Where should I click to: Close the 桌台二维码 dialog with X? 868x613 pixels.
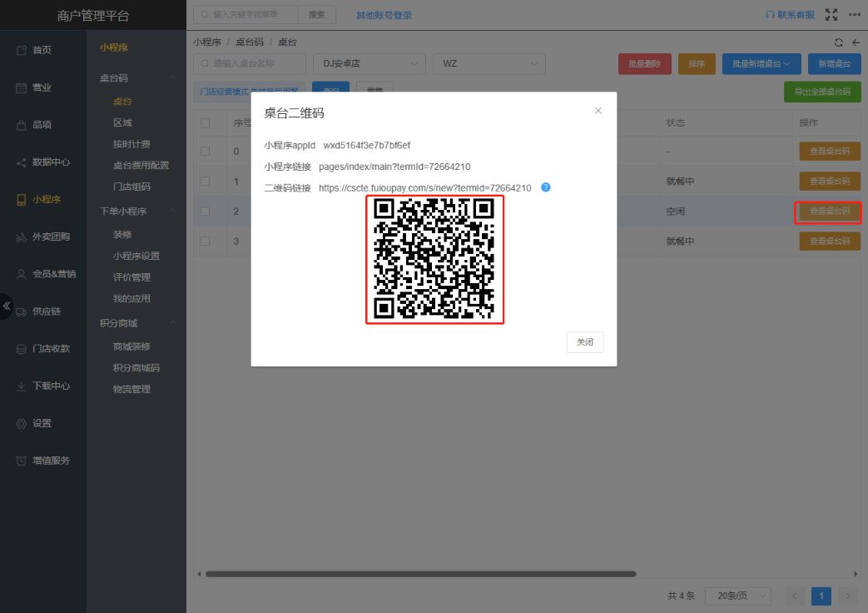pos(598,111)
